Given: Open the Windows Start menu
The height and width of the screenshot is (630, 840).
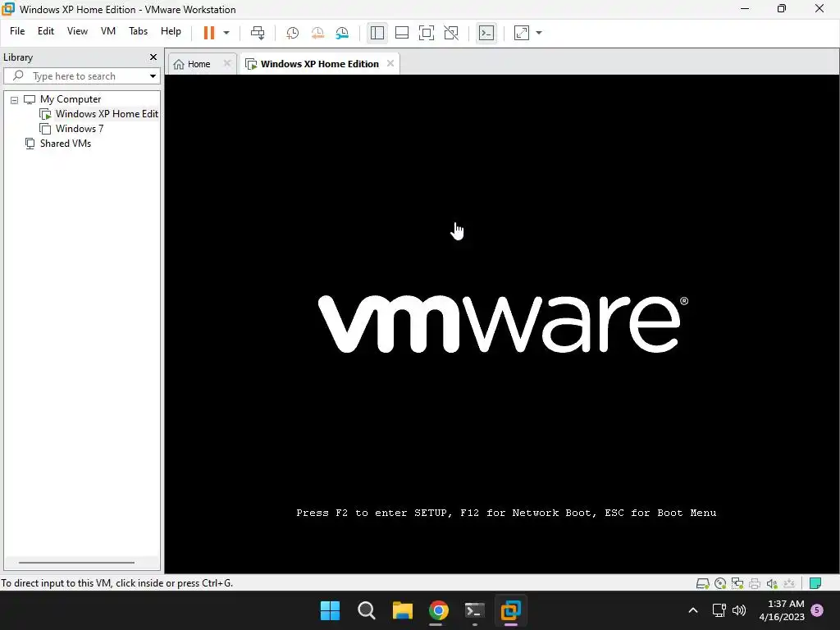Looking at the screenshot, I should pos(330,610).
